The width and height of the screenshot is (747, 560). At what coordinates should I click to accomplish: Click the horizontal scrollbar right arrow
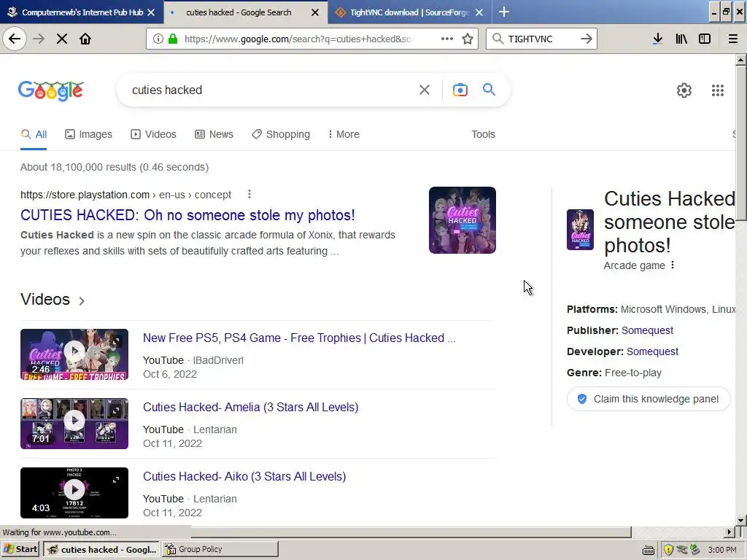tap(729, 532)
